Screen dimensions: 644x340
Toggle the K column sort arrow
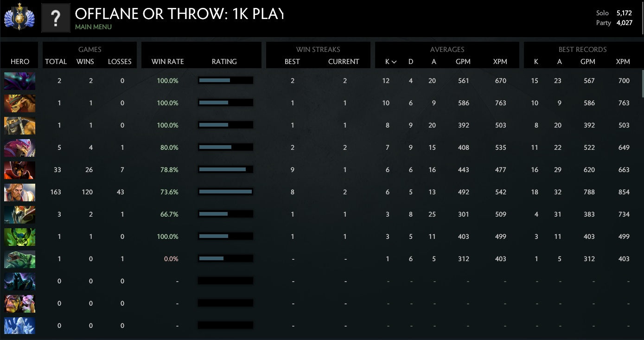click(x=395, y=62)
